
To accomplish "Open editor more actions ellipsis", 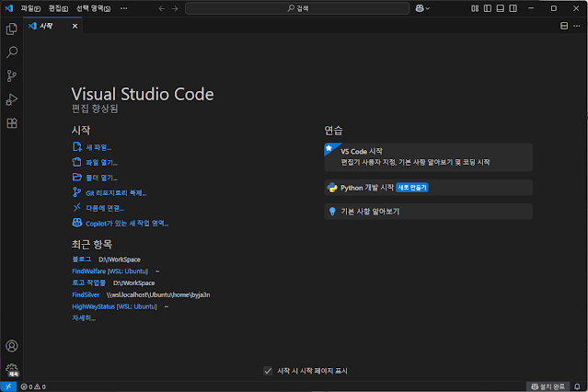I will pos(577,26).
